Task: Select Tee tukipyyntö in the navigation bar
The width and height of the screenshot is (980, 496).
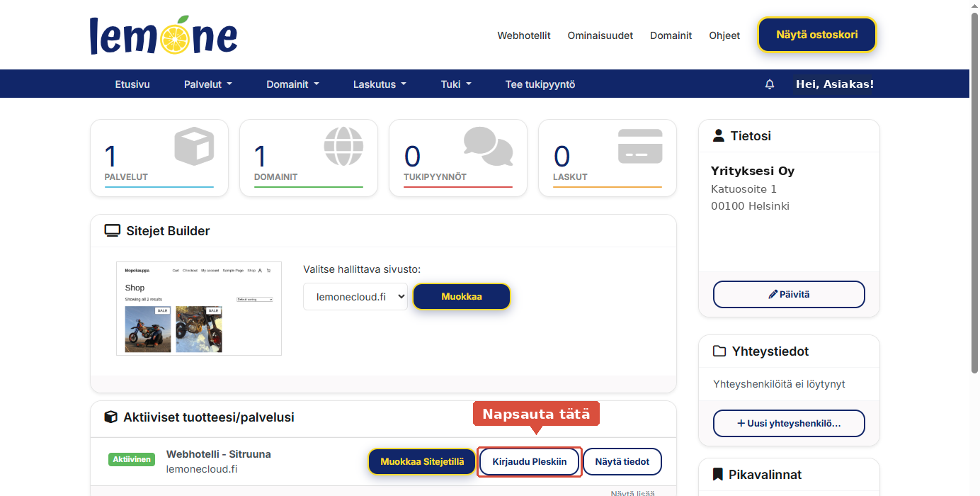Action: (x=540, y=84)
